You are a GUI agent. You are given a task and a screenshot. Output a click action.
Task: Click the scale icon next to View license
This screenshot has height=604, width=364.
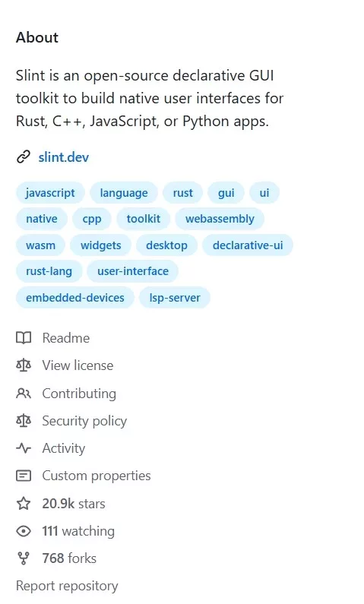(24, 365)
